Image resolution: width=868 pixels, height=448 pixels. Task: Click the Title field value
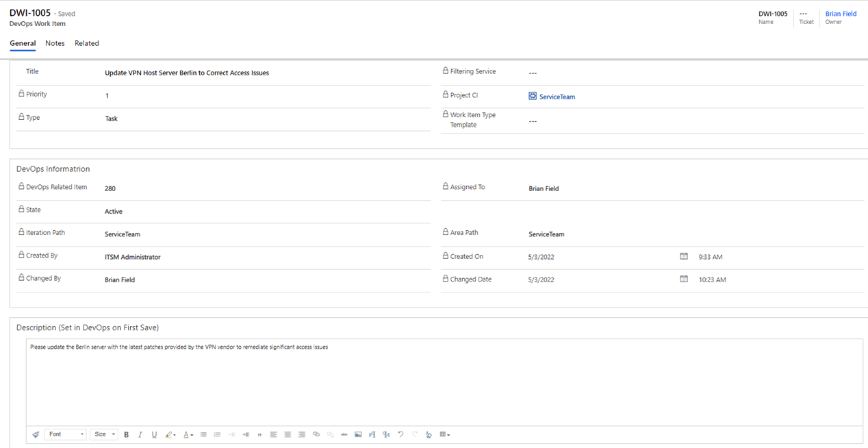click(187, 73)
